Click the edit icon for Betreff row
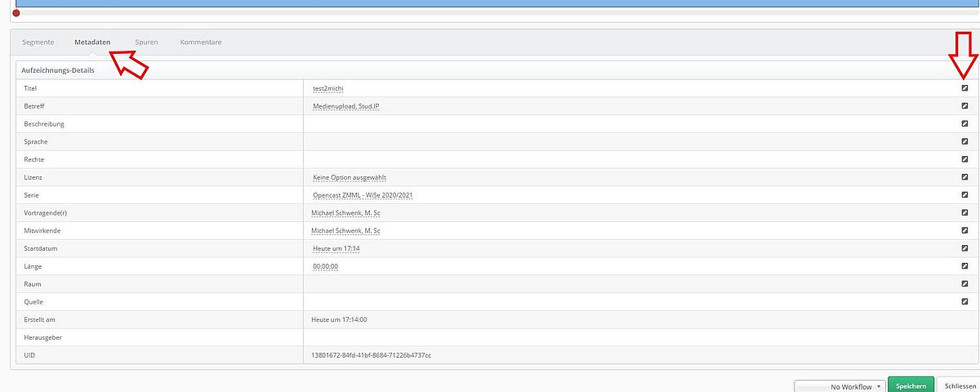Viewport: 980px width, 392px height. (x=964, y=106)
